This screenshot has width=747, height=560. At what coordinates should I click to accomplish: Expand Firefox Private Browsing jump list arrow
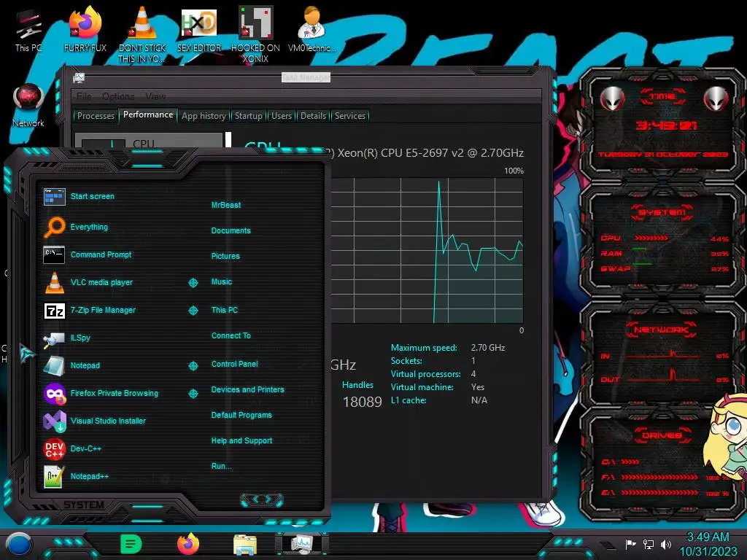[193, 394]
